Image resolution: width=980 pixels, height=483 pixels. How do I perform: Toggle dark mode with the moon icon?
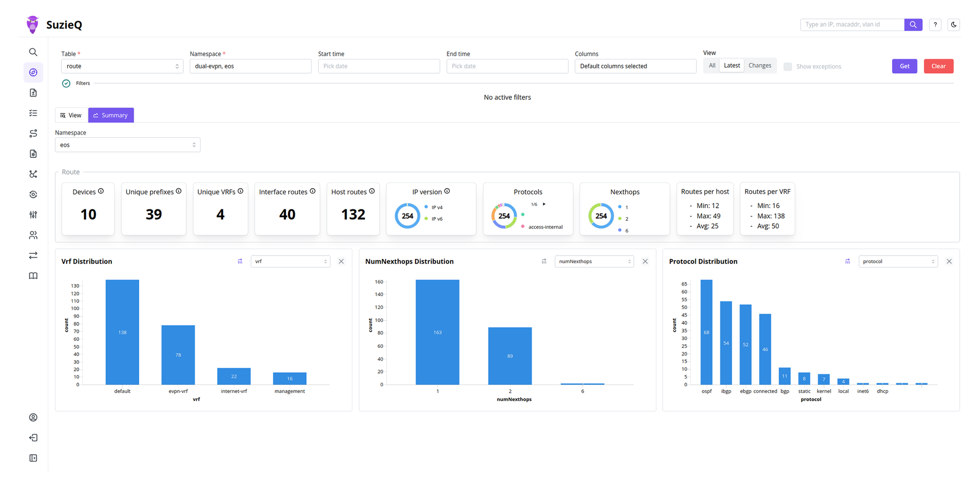point(953,24)
